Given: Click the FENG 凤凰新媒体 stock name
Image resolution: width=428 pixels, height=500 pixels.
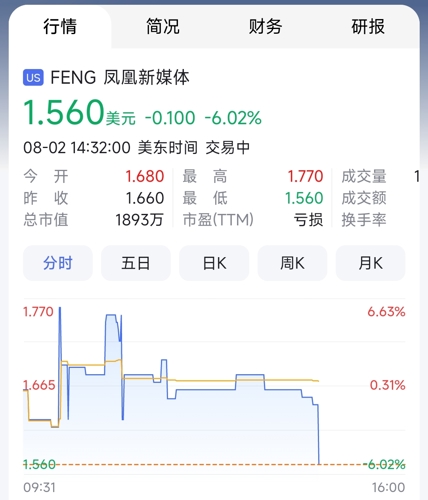Looking at the screenshot, I should (x=120, y=78).
